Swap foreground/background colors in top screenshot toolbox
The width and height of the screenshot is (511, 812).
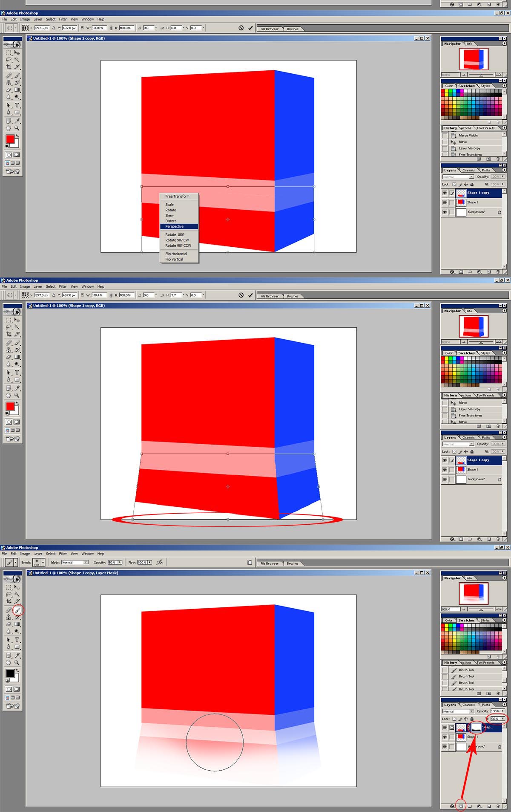click(x=17, y=136)
